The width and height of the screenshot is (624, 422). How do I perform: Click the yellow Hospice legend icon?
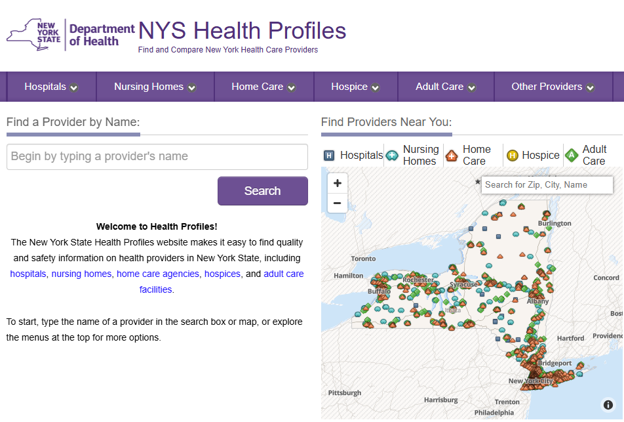pos(512,155)
